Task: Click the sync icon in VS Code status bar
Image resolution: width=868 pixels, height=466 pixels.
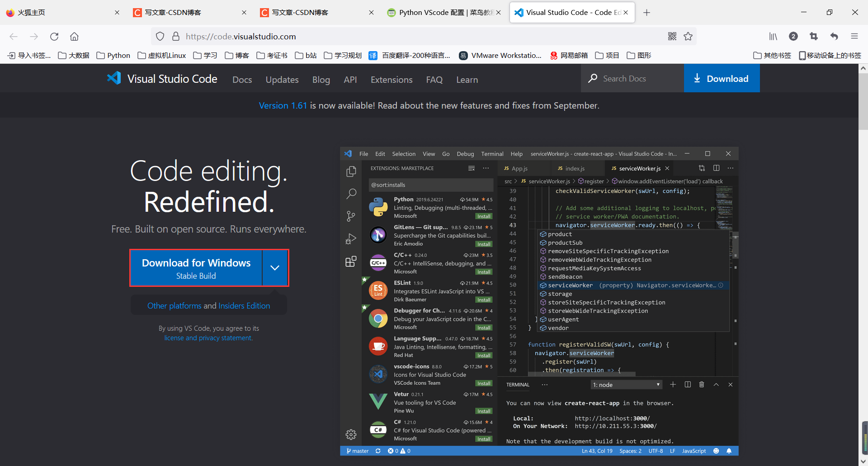Action: click(x=378, y=451)
